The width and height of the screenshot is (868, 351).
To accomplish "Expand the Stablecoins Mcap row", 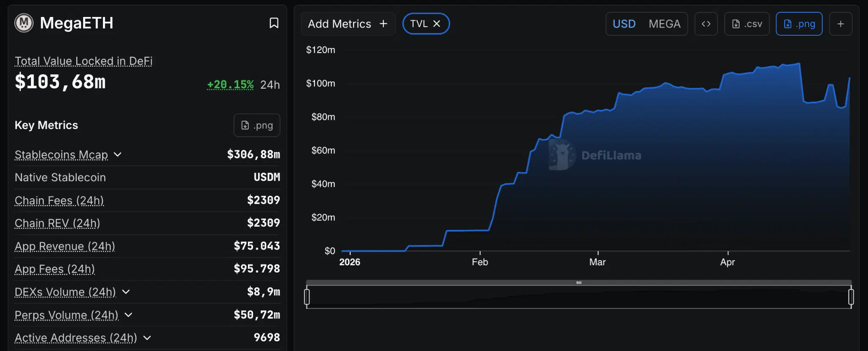I will pos(118,154).
